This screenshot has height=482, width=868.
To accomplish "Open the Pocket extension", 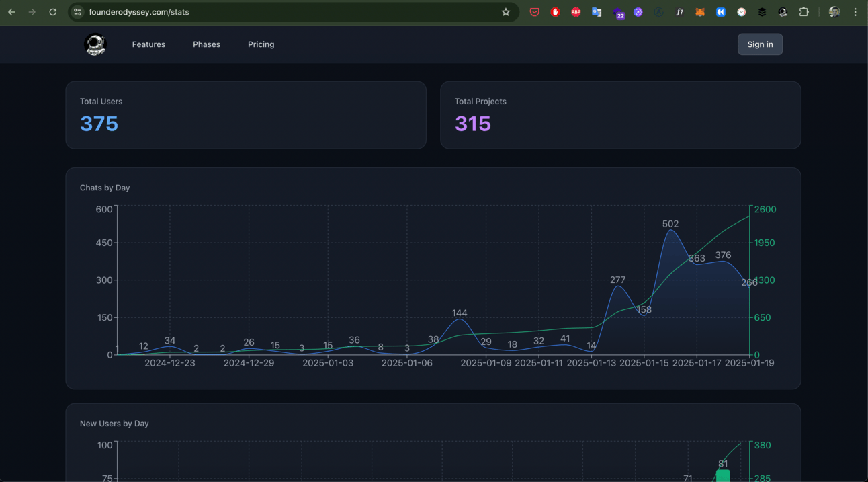I will 535,12.
